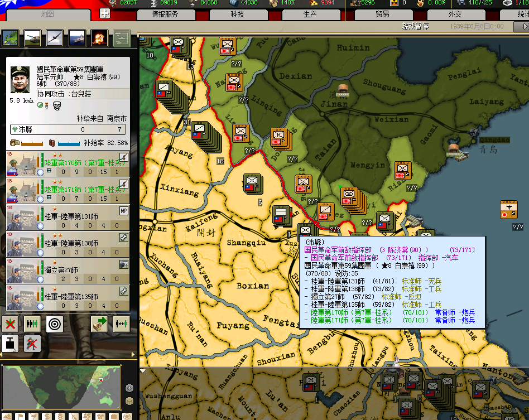Viewport: 529px width, 420px height.
Task: Switch to economic map mode dollar icon
Action: click(x=47, y=417)
